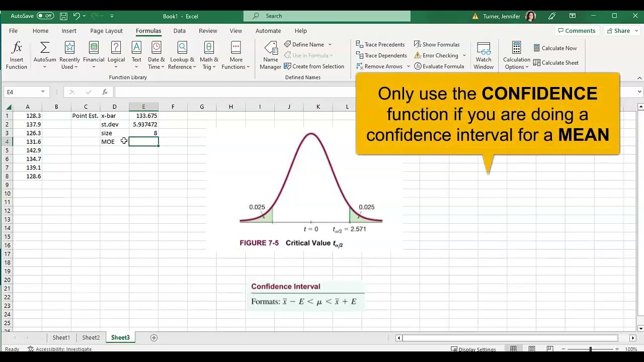Click Create from Selection

pyautogui.click(x=314, y=66)
